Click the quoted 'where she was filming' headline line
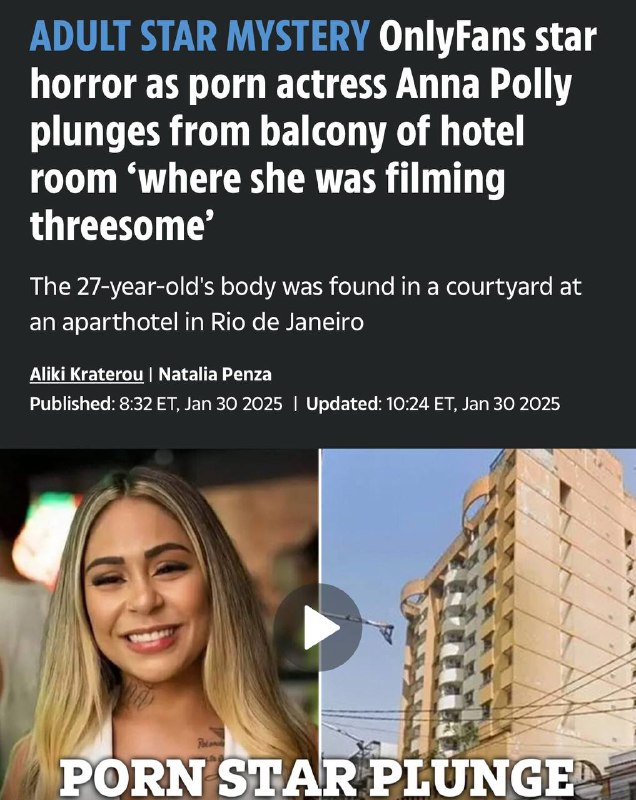This screenshot has height=800, width=636. (x=267, y=180)
